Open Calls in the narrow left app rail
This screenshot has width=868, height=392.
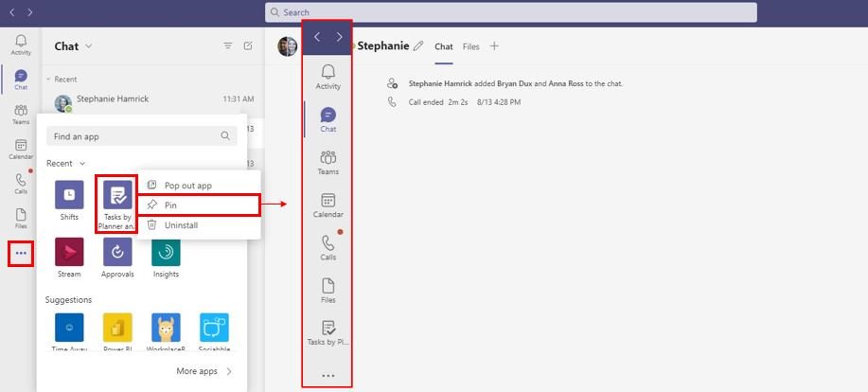(21, 184)
